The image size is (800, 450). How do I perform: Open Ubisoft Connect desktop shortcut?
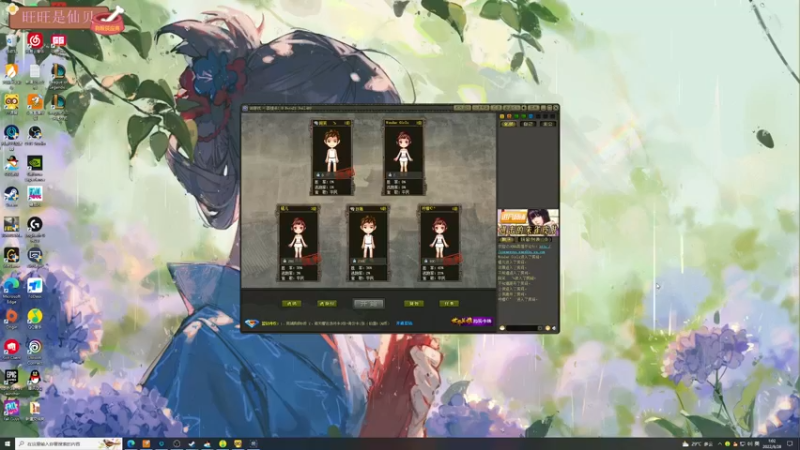pyautogui.click(x=35, y=347)
